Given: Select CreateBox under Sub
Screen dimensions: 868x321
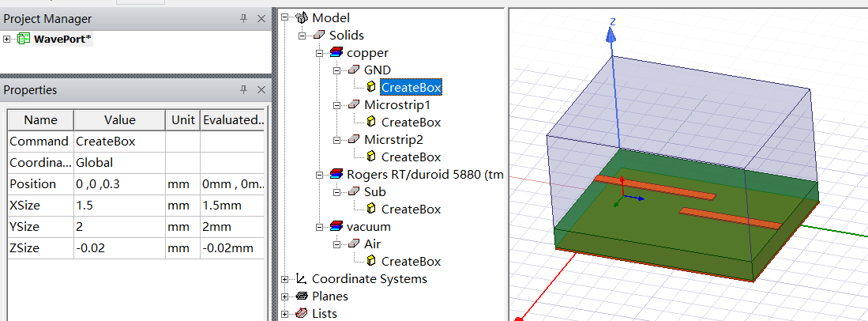Looking at the screenshot, I should click(x=411, y=209).
